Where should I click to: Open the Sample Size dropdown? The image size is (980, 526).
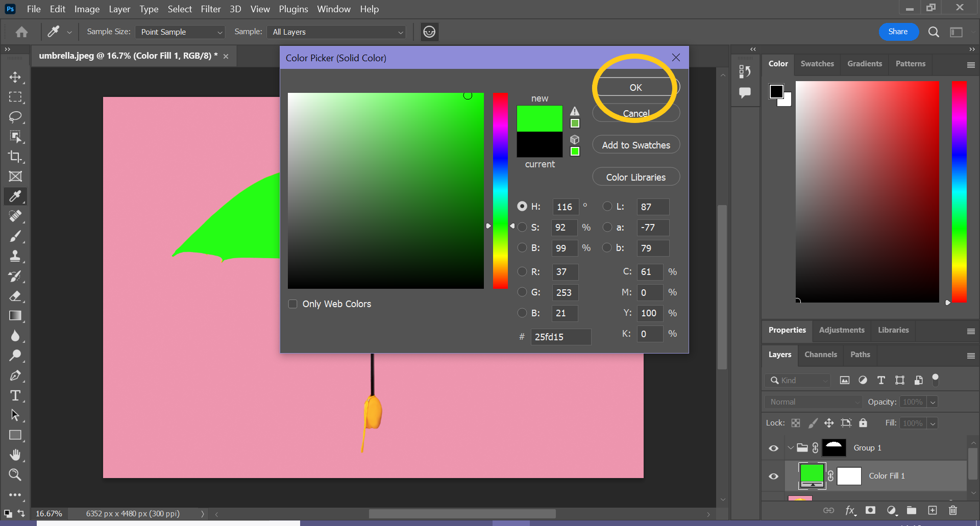point(180,32)
